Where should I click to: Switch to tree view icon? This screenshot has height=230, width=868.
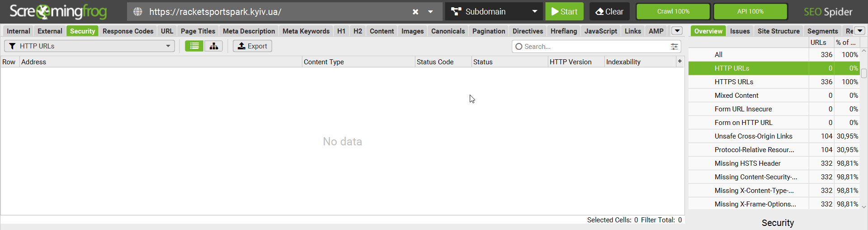[x=214, y=46]
